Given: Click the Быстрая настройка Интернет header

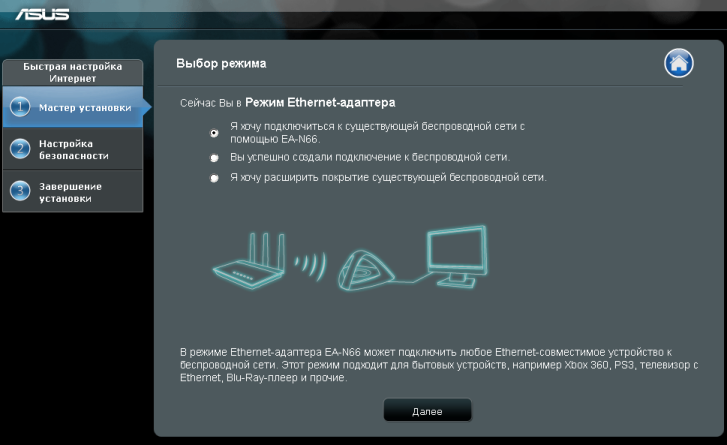Looking at the screenshot, I should [x=73, y=72].
